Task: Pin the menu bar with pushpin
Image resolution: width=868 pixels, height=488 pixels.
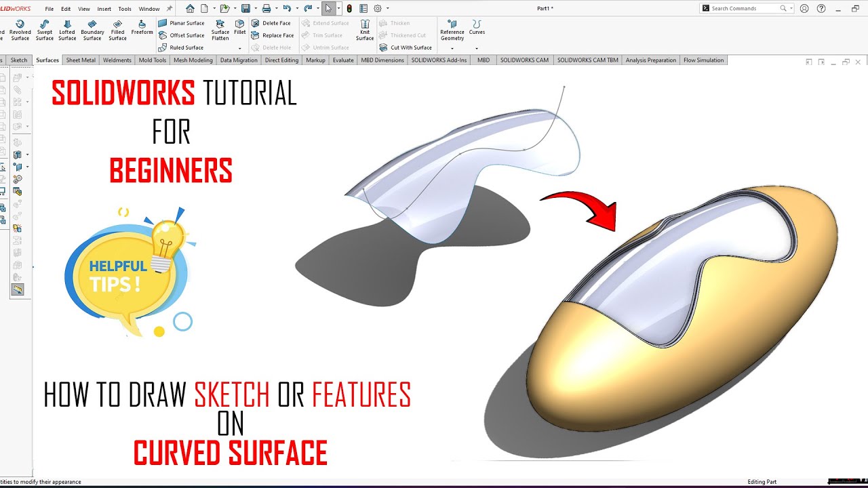Action: click(x=170, y=9)
